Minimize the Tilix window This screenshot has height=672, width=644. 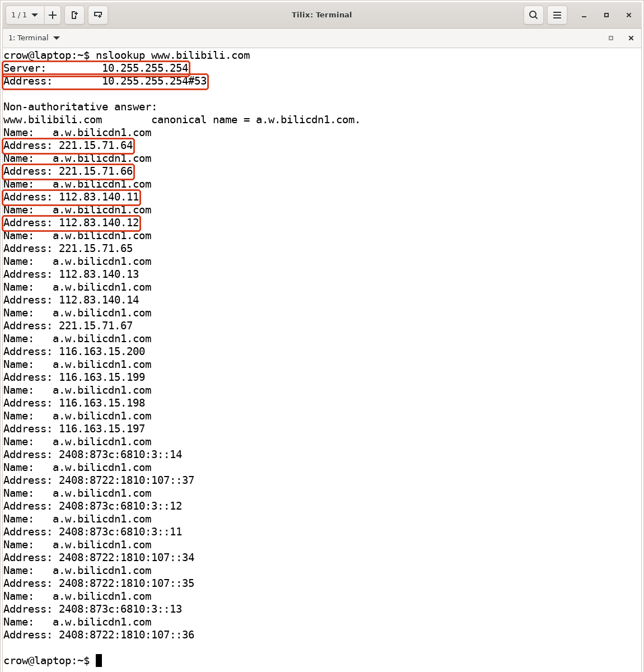pyautogui.click(x=584, y=15)
